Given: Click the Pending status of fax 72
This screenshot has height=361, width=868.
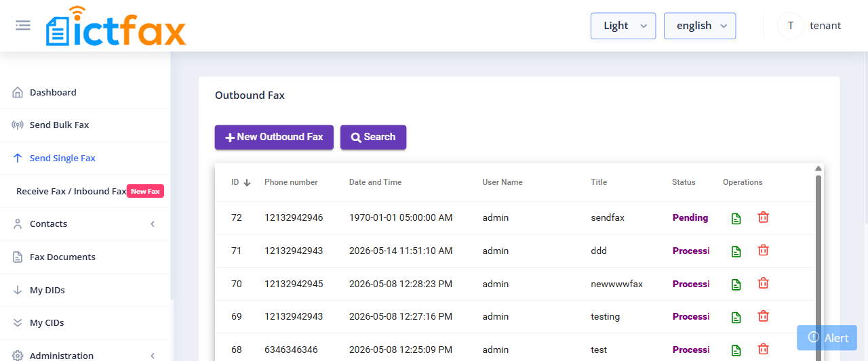Looking at the screenshot, I should pyautogui.click(x=690, y=217).
